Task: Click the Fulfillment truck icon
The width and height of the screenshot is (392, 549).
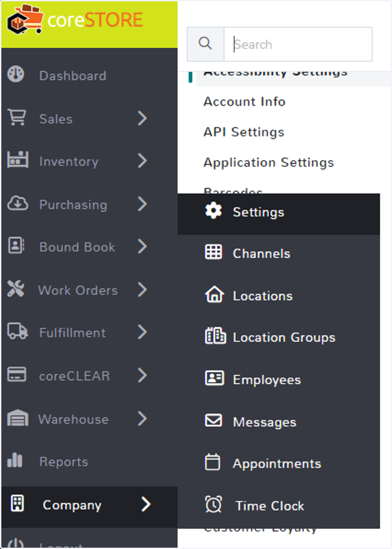Action: pyautogui.click(x=18, y=331)
